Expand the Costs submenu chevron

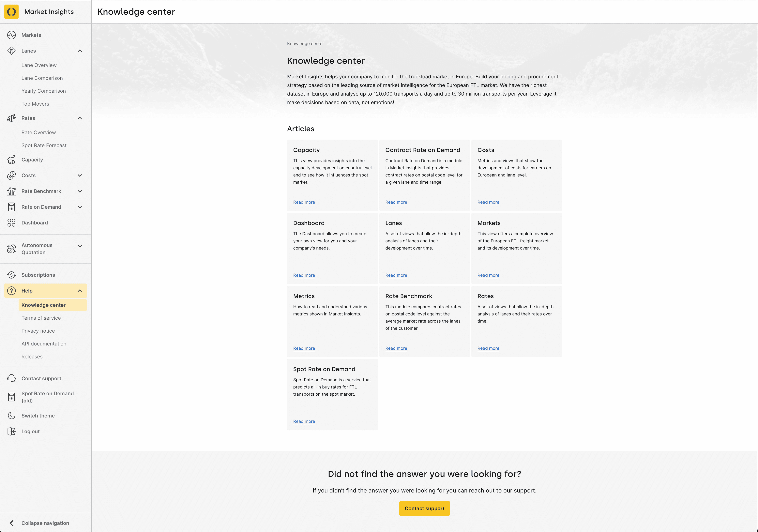pyautogui.click(x=80, y=176)
